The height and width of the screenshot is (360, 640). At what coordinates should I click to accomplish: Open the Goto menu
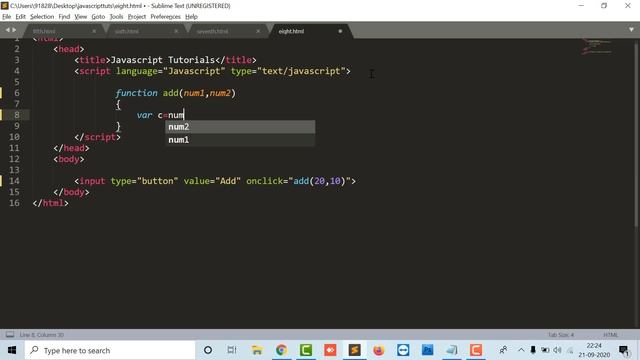pos(98,17)
